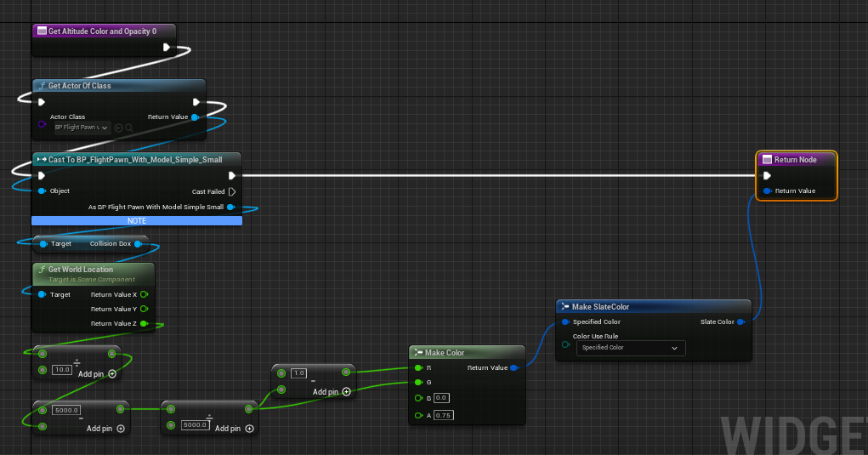Click the 10.0 value field on divide node
This screenshot has width=868, height=455.
pyautogui.click(x=62, y=370)
